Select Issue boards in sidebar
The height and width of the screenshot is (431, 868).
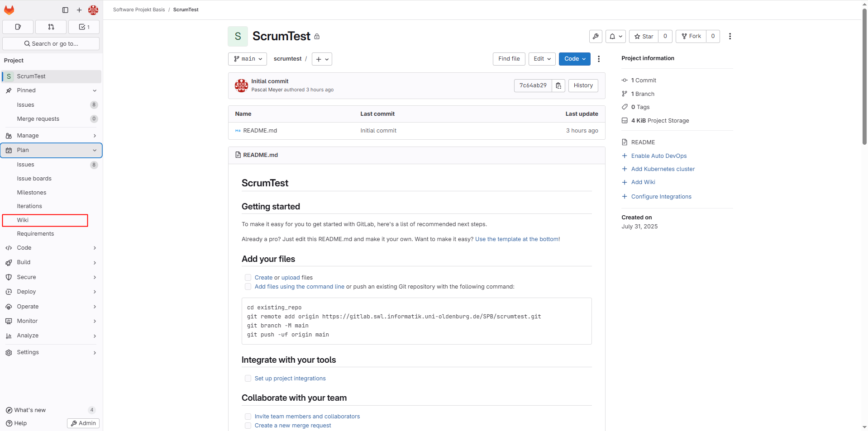pos(34,179)
